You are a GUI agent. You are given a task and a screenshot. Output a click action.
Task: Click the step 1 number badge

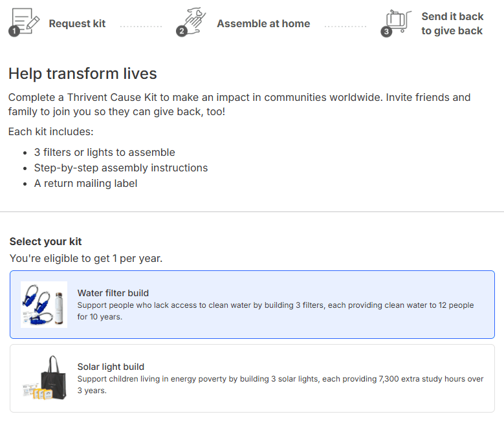14,31
